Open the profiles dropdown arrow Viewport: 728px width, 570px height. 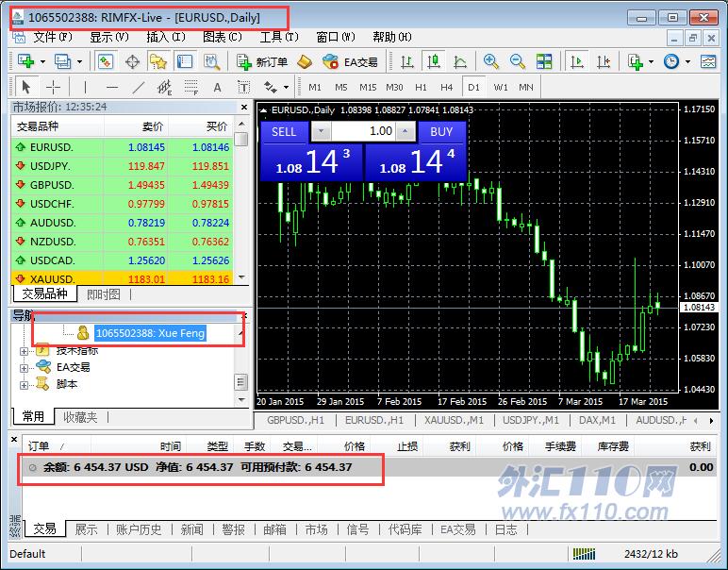79,61
